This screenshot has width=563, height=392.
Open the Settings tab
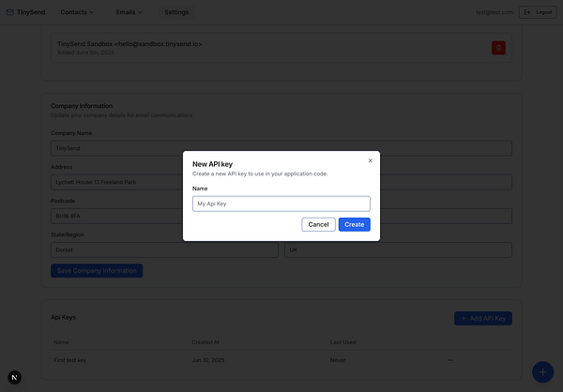click(x=176, y=12)
